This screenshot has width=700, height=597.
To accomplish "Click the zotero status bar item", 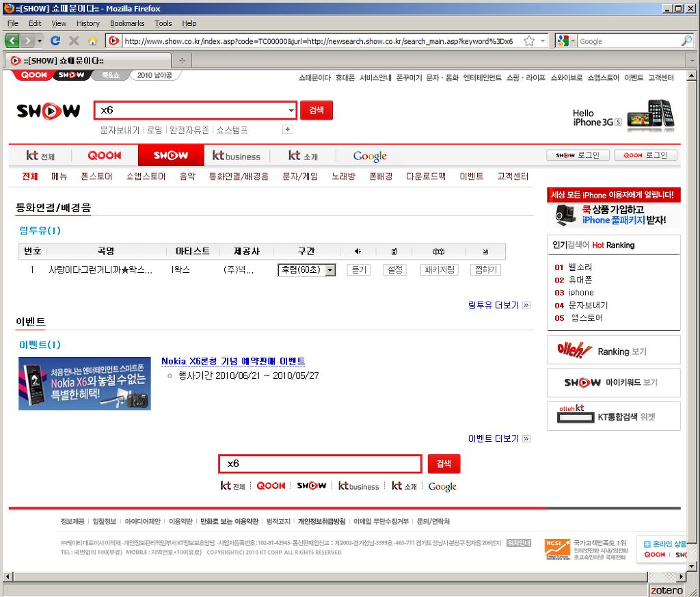I will pos(667,590).
